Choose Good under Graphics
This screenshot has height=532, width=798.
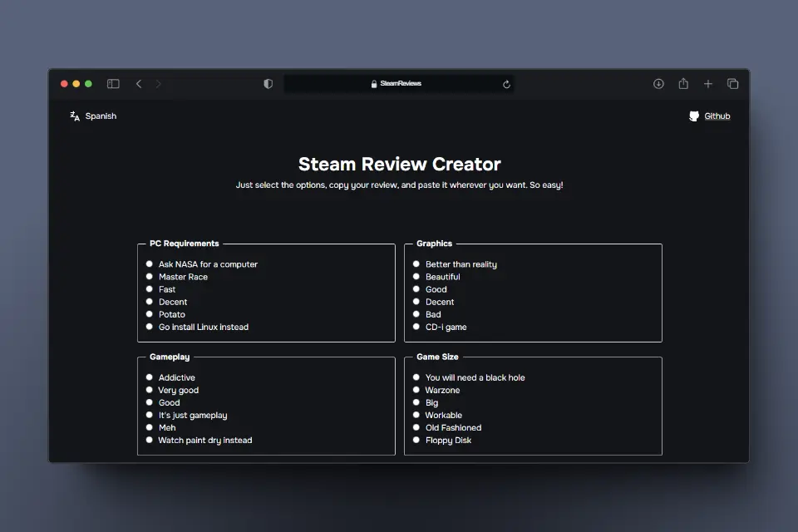pos(416,289)
